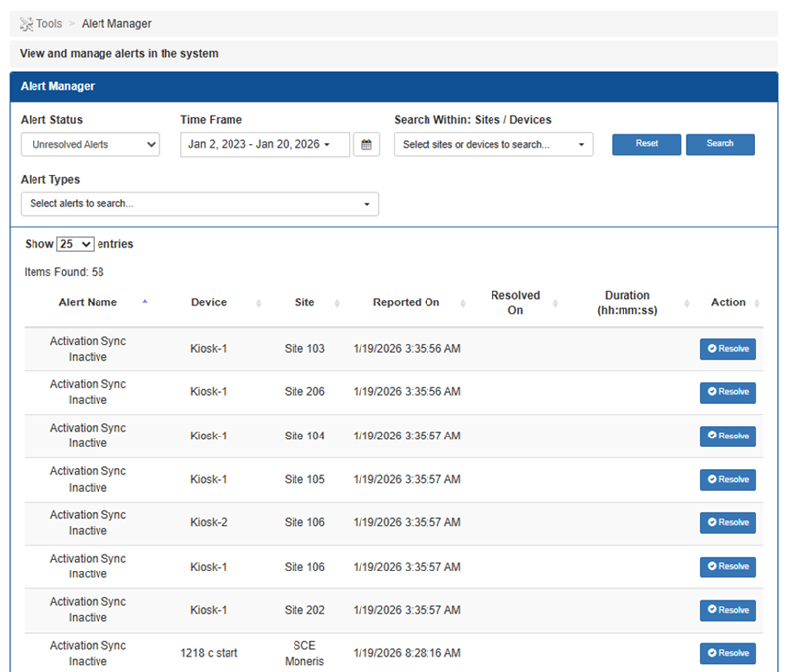Screen dimensions: 788x672
Task: Click 'Items Found: 58' text
Action: pos(64,272)
